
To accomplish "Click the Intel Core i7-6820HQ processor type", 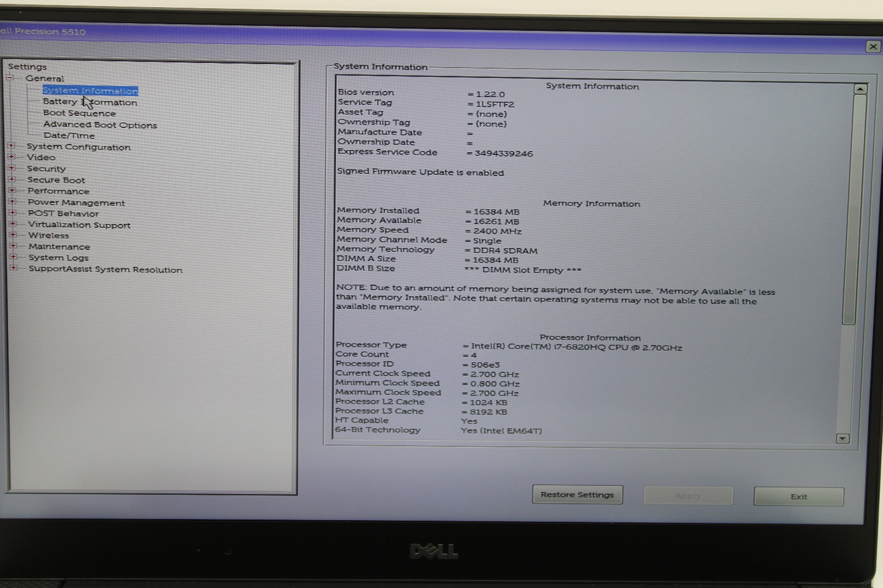I will (576, 347).
